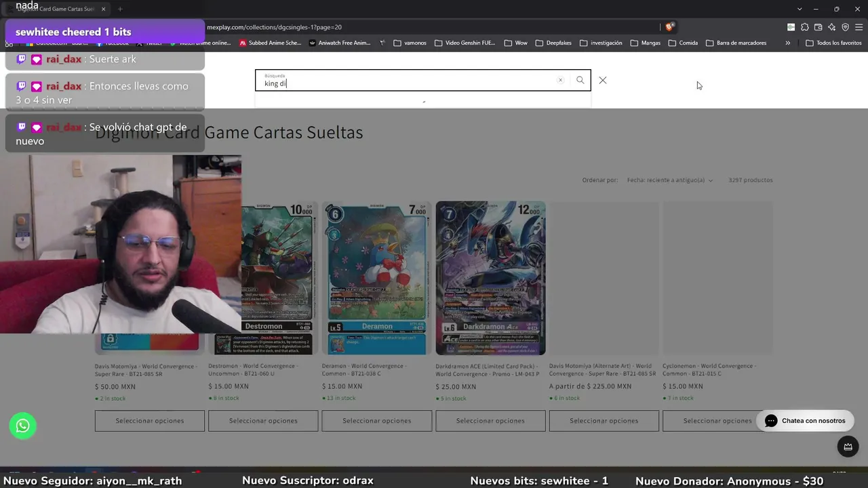Viewport: 868px width, 488px height.
Task: Open 'Todos los favoritos' bookmarks folder
Action: [x=833, y=43]
